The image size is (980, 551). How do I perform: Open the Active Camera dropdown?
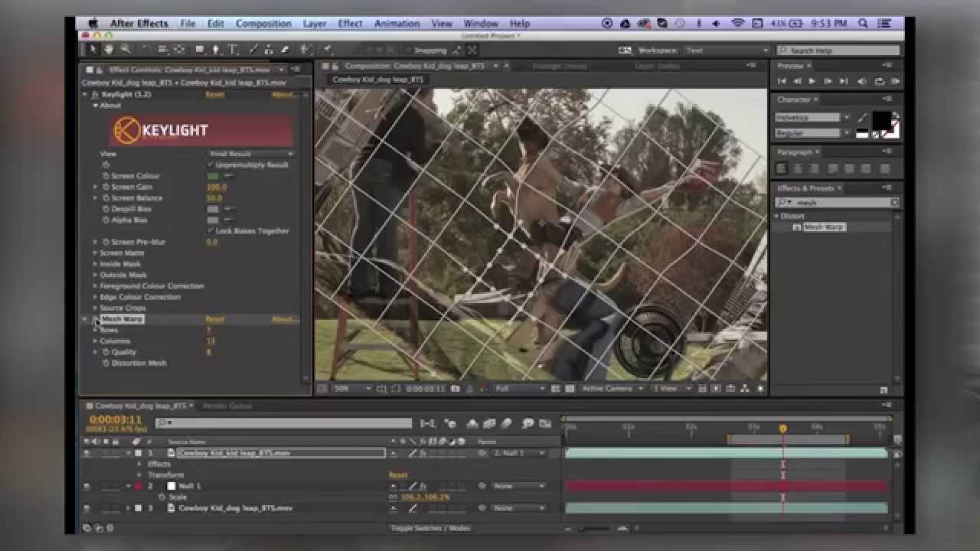pyautogui.click(x=612, y=389)
